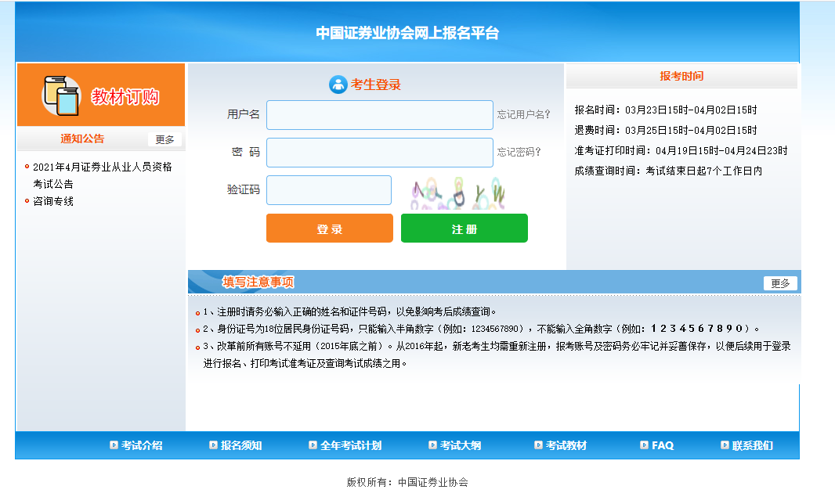This screenshot has width=835, height=504.
Task: Refresh the captcha verification image
Action: [458, 193]
